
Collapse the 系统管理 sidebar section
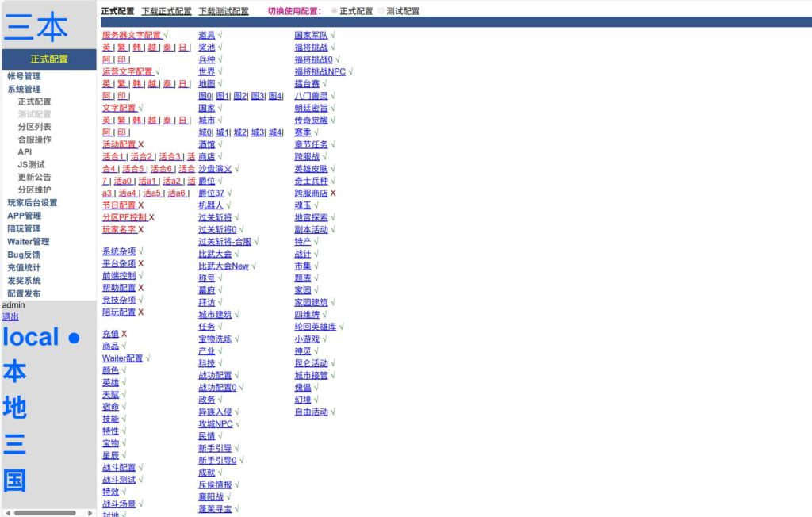24,89
